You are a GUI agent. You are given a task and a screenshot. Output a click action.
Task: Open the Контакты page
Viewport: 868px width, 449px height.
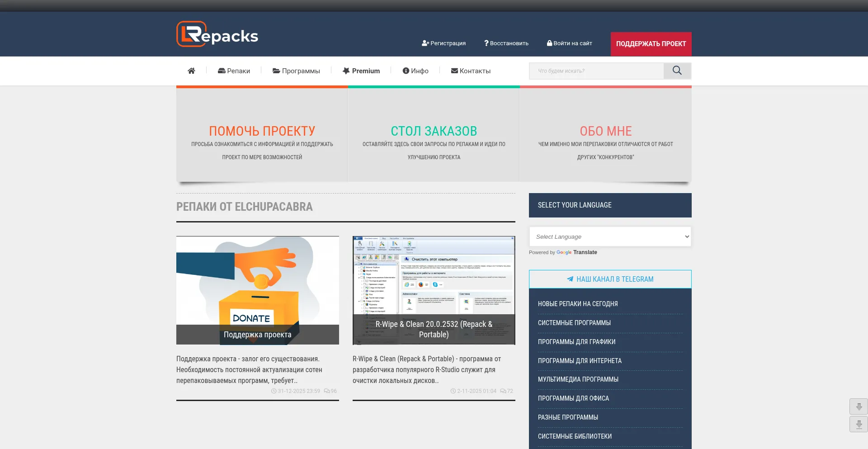pos(471,71)
